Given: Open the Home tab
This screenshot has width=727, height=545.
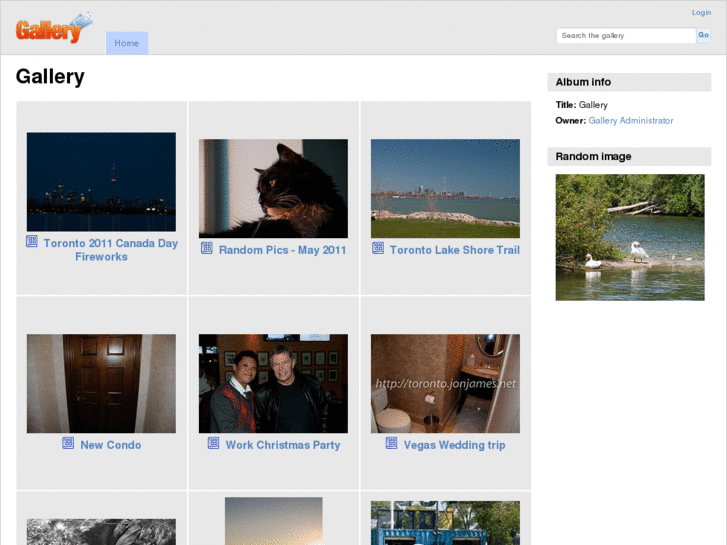Looking at the screenshot, I should (127, 43).
